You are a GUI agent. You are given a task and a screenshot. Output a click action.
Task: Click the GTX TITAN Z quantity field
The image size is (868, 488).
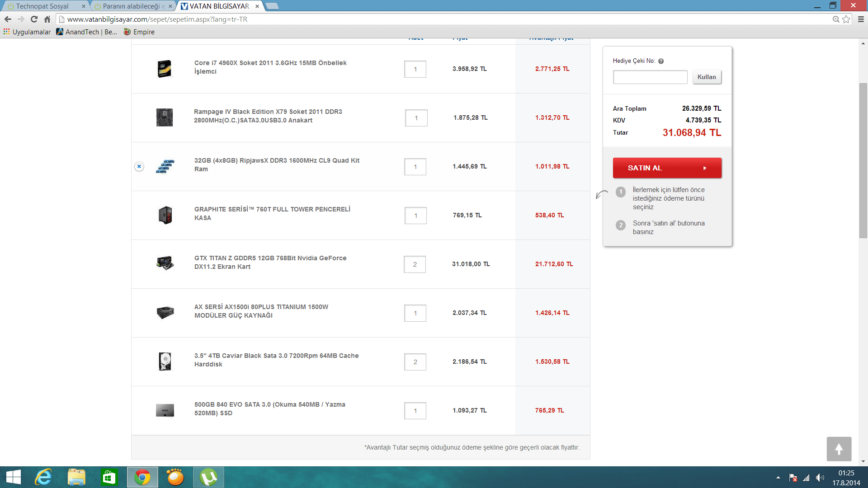pyautogui.click(x=415, y=264)
